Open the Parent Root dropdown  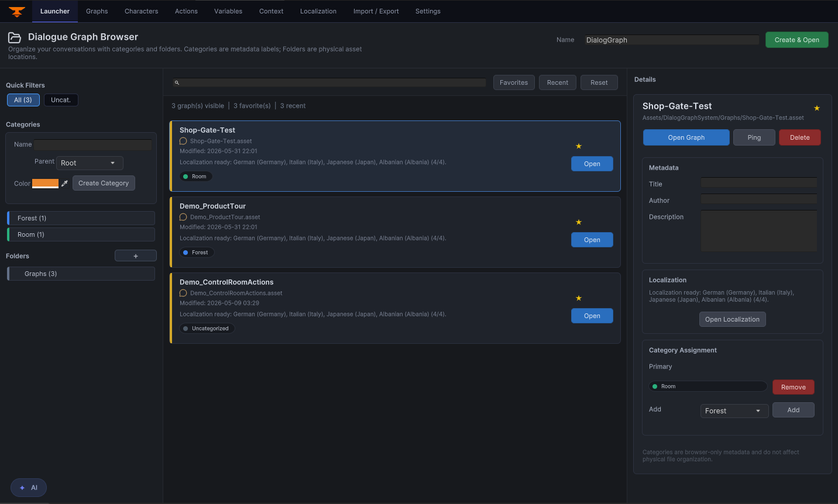(90, 163)
